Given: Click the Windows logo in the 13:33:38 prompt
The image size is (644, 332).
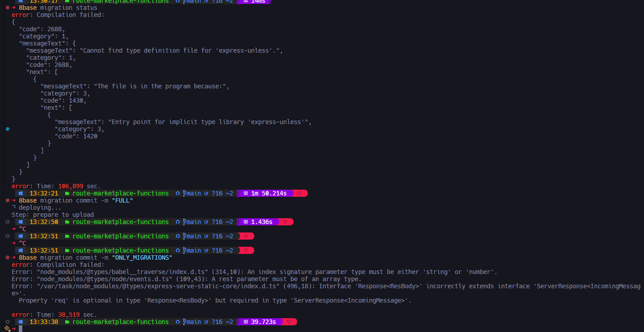Looking at the screenshot, I should pyautogui.click(x=21, y=322).
